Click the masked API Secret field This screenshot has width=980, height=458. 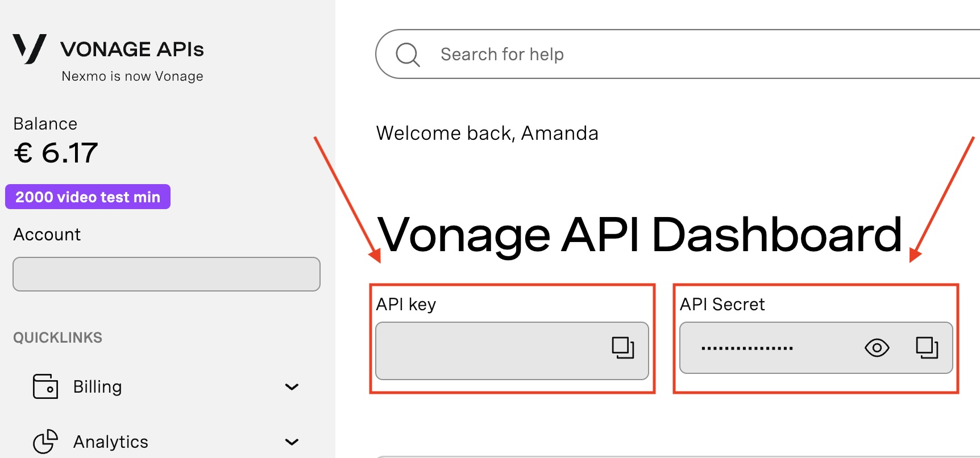816,348
